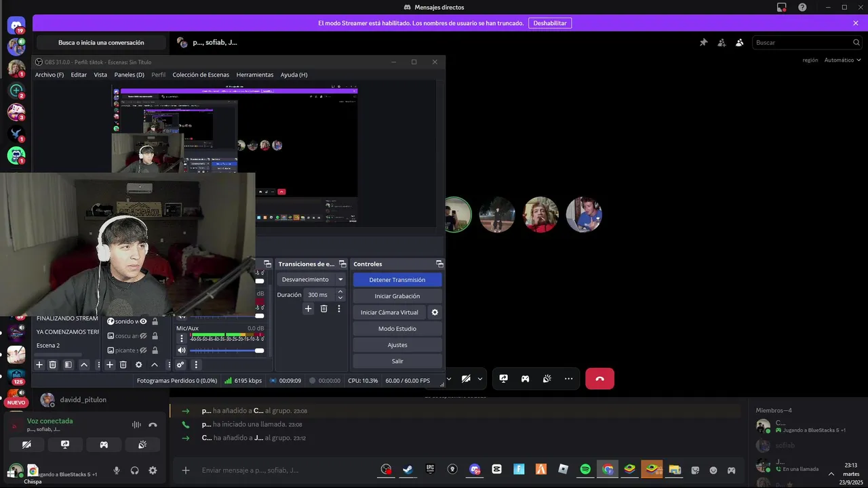Open soundboard in call controls
The width and height of the screenshot is (868, 488).
(547, 379)
